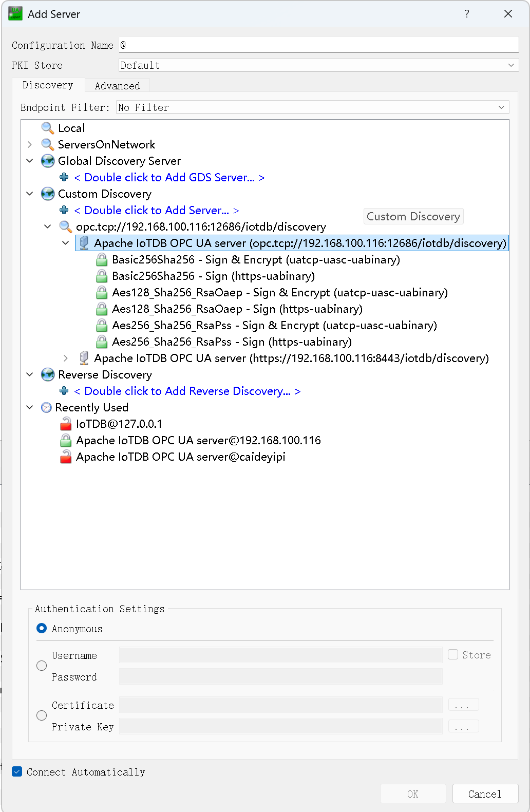530x812 pixels.
Task: Switch to the Discovery tab
Action: (x=48, y=85)
